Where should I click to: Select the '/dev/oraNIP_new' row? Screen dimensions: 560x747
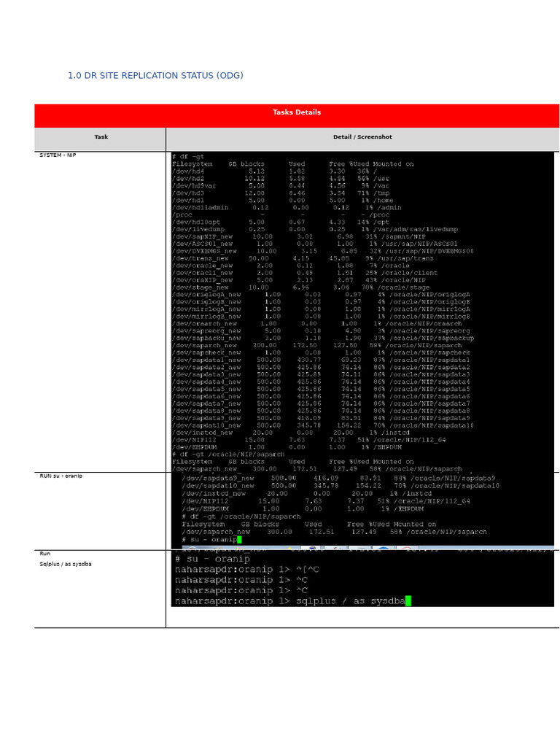click(298, 280)
